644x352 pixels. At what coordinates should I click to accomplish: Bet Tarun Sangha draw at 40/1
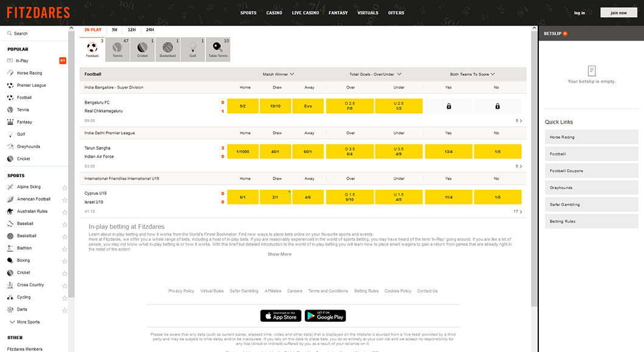click(275, 151)
